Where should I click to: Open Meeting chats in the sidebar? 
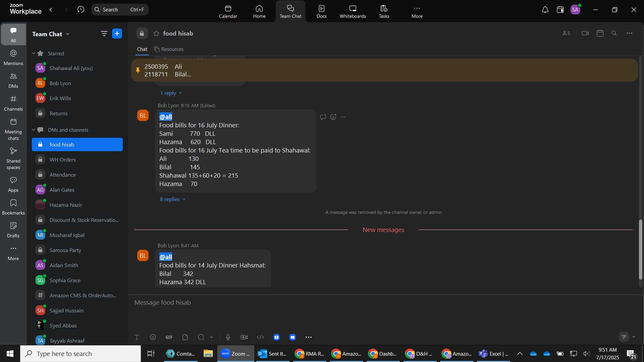[13, 129]
